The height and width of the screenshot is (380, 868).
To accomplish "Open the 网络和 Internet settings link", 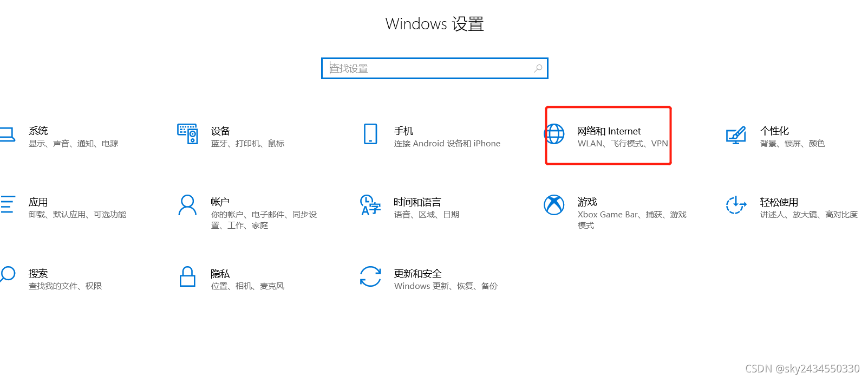I will (609, 131).
